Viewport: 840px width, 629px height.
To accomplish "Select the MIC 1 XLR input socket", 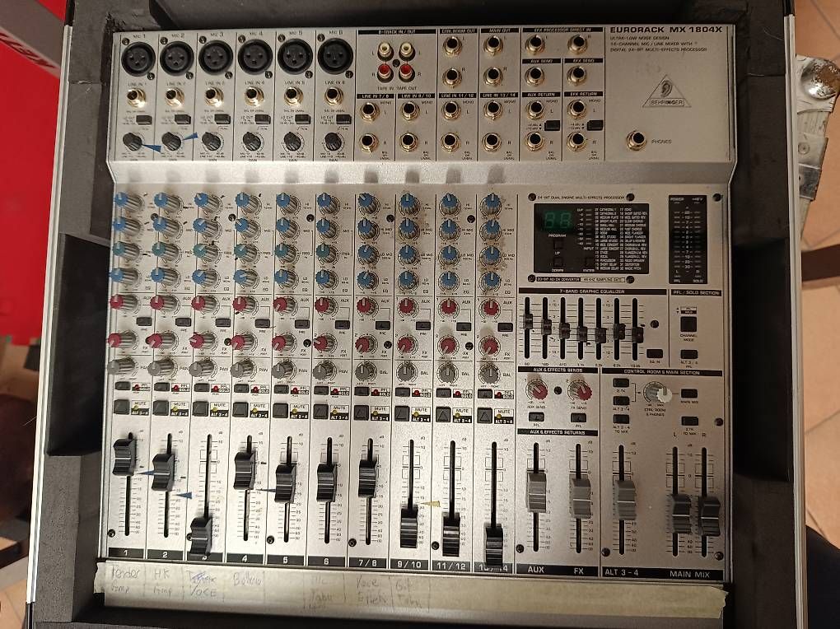I will tap(138, 58).
